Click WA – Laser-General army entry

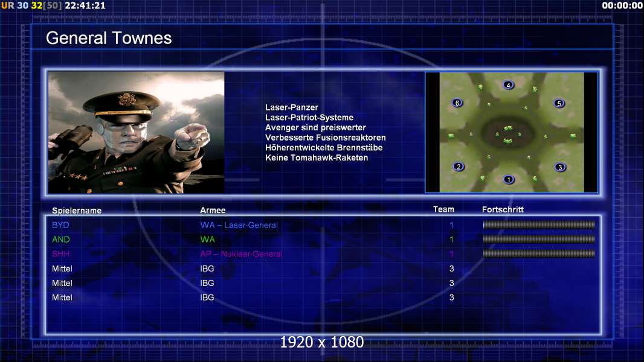239,225
